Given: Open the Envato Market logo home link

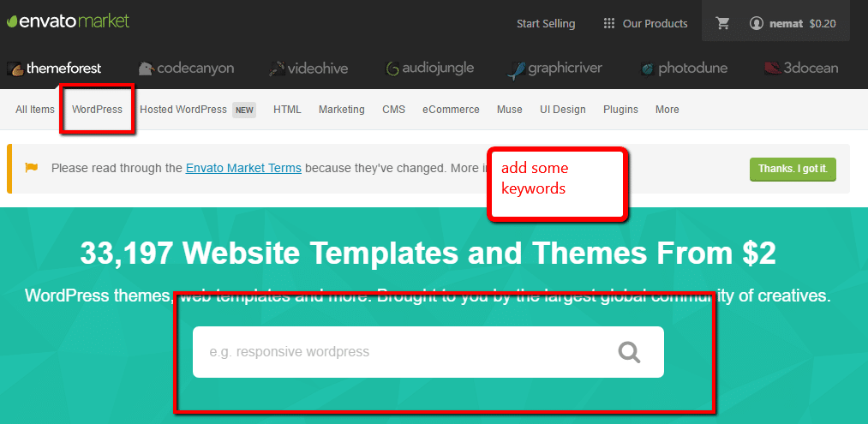Looking at the screenshot, I should click(68, 21).
